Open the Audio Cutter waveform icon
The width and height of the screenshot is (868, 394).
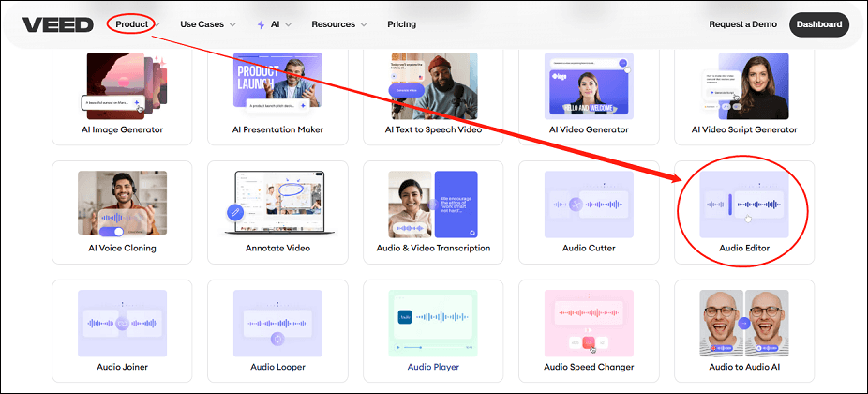point(589,204)
